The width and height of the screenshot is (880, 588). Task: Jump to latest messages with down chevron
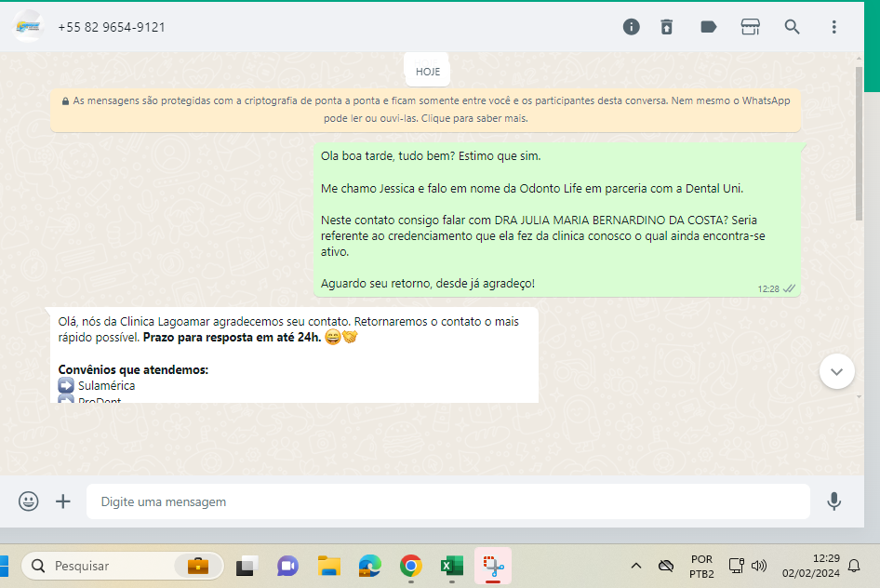837,371
